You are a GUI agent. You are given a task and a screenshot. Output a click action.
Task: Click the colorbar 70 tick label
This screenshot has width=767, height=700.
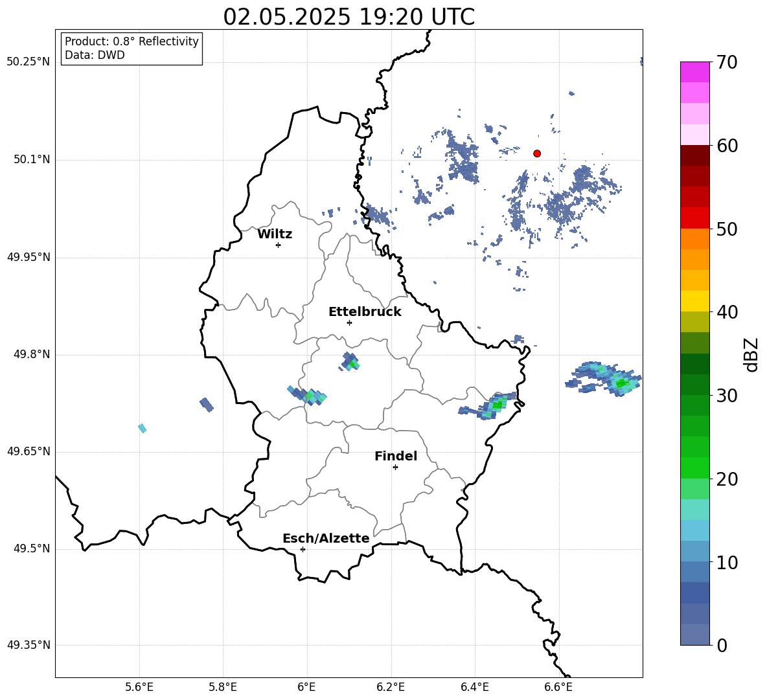coord(727,62)
